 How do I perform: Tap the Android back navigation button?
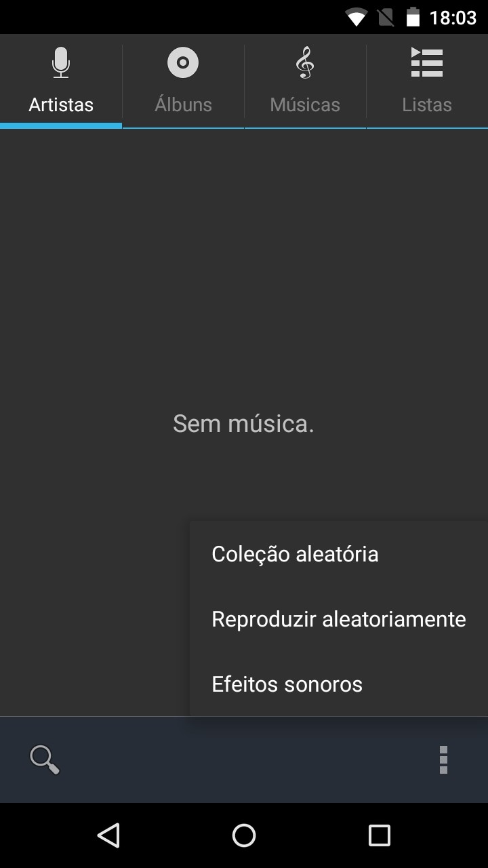tap(108, 835)
